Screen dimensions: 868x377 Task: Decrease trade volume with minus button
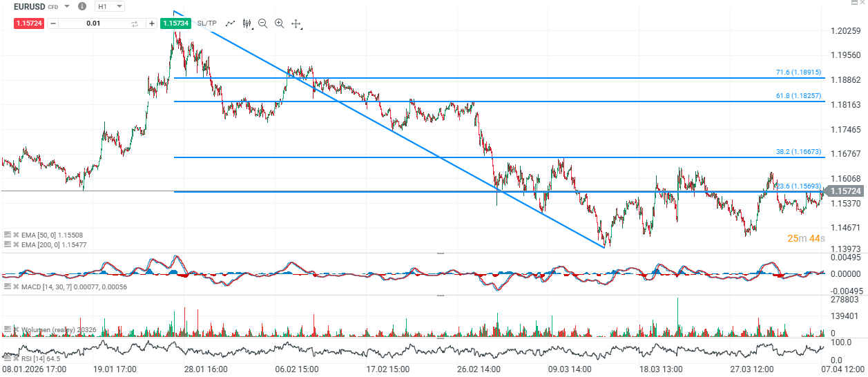point(53,23)
